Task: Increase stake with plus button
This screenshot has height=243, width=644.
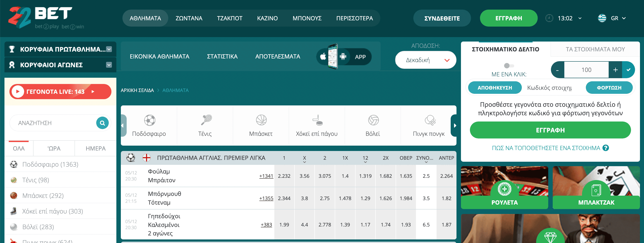Action: coord(615,70)
